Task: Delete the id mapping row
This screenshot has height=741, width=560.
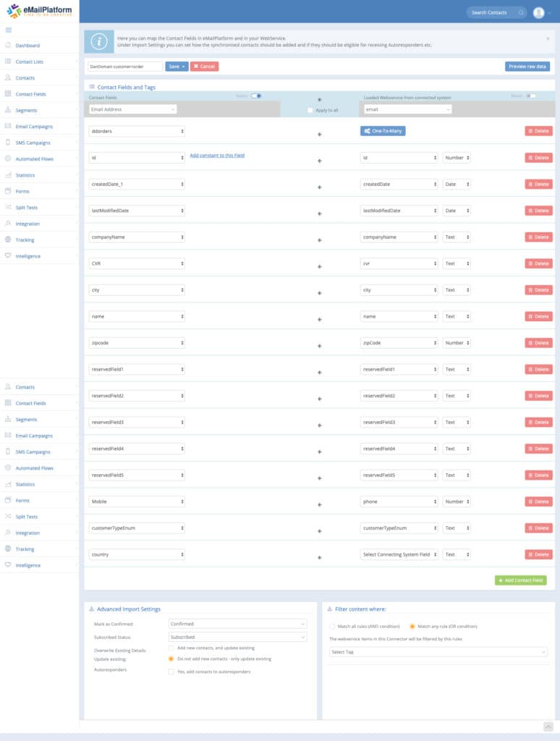Action: click(539, 157)
